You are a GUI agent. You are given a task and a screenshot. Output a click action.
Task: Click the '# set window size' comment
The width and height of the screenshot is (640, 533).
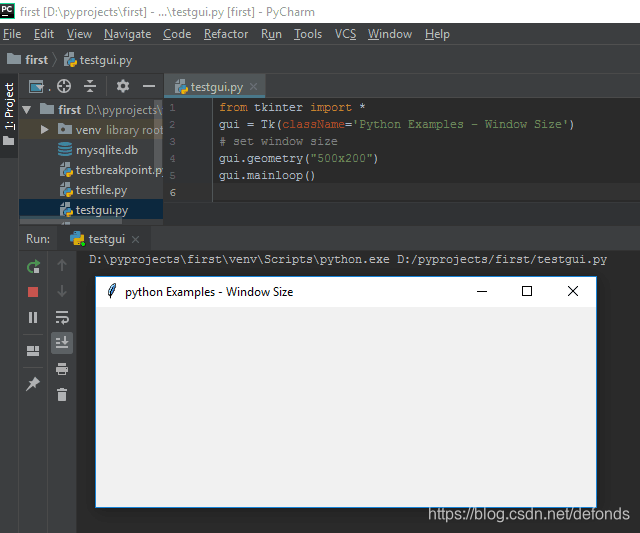tap(278, 142)
